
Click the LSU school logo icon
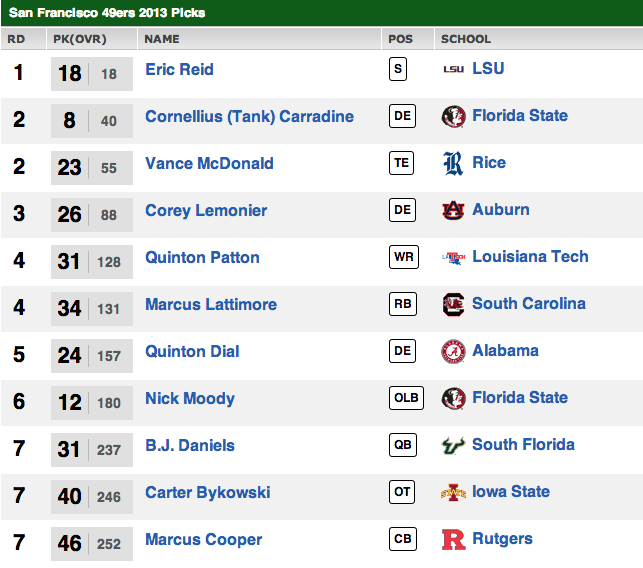453,69
